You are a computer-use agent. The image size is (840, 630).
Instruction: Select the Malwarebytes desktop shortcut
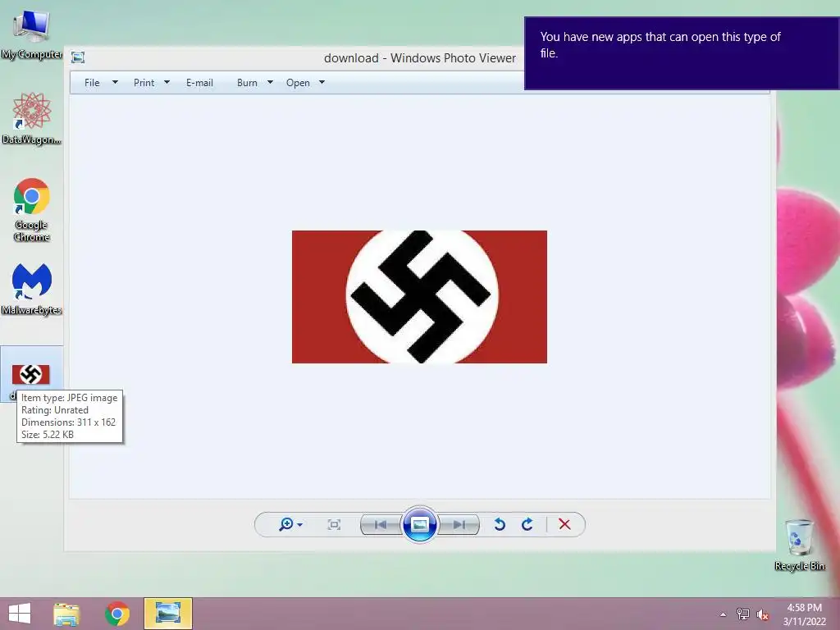coord(32,290)
